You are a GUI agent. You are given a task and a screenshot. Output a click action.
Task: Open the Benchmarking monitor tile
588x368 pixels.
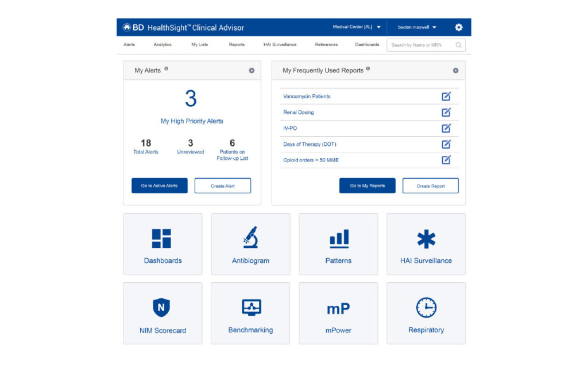251,308
